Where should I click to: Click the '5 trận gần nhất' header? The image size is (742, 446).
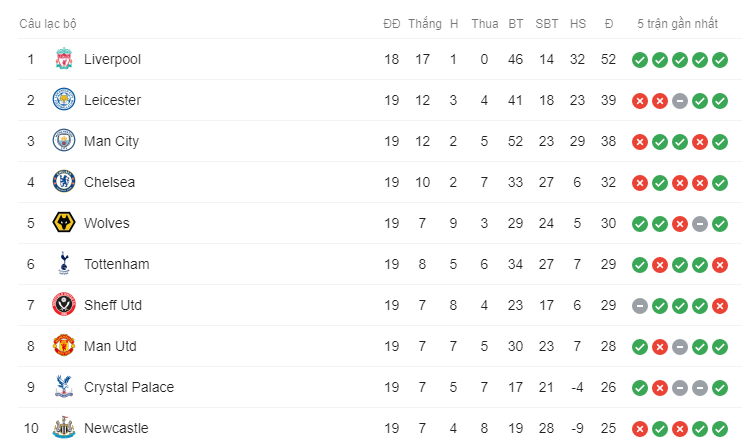pyautogui.click(x=677, y=24)
